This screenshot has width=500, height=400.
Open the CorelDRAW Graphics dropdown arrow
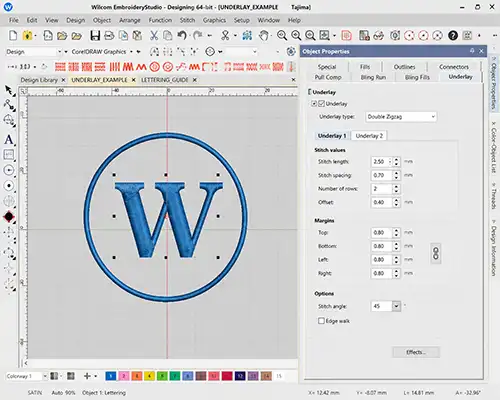[131, 52]
